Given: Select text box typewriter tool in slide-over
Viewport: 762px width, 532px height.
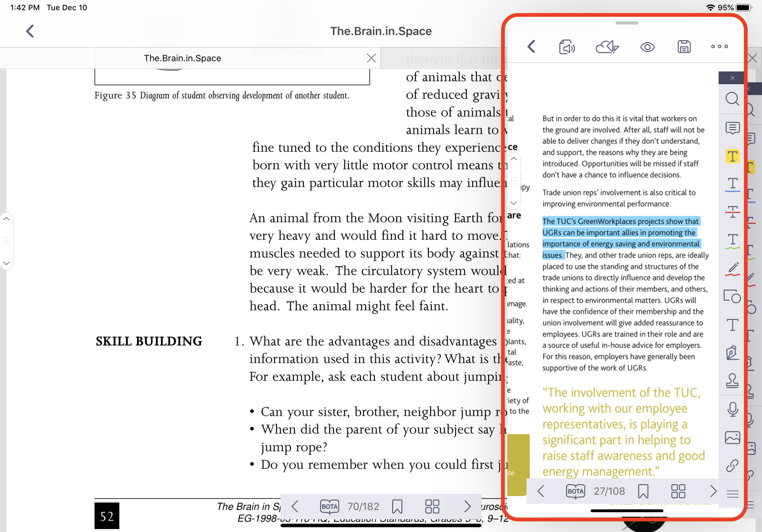Looking at the screenshot, I should tap(732, 325).
